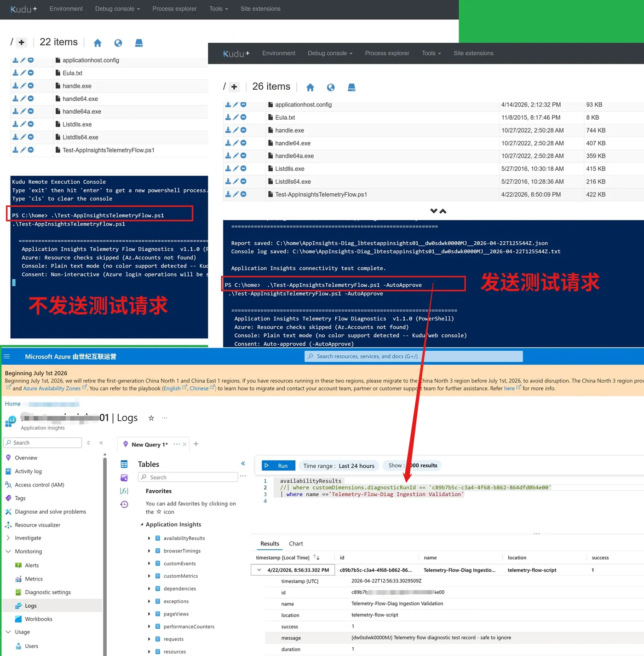
Task: Open the Tables pane icon
Action: 124,464
